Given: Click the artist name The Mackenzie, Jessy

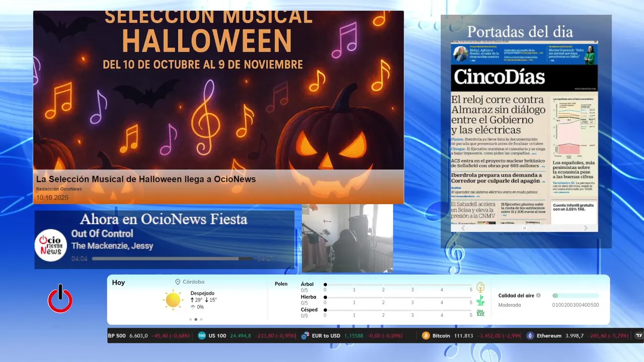Looking at the screenshot, I should click(112, 246).
